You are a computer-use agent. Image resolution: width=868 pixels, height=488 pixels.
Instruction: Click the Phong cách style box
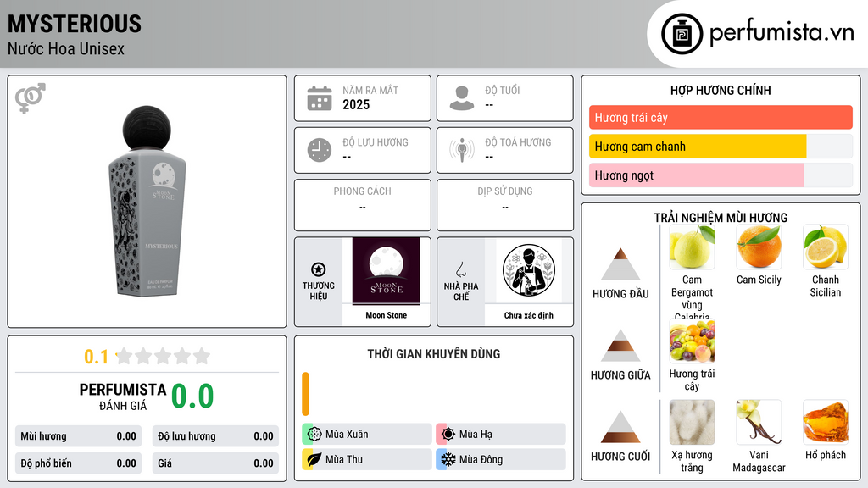(363, 205)
